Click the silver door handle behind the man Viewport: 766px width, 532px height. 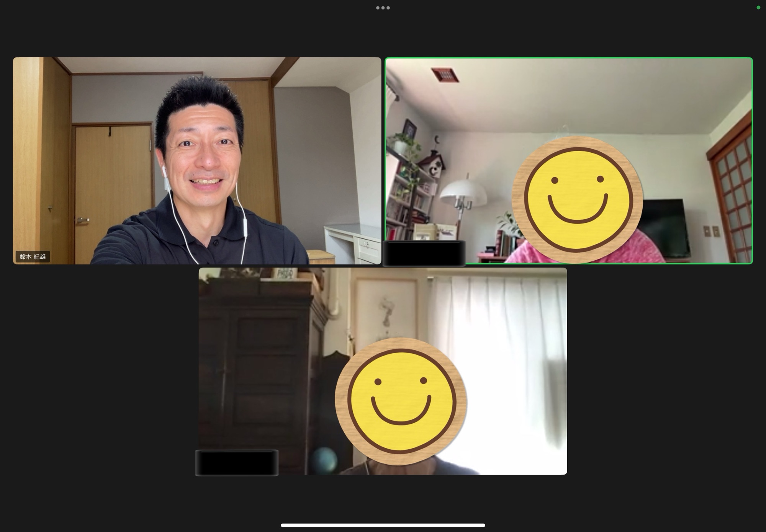[x=82, y=220]
